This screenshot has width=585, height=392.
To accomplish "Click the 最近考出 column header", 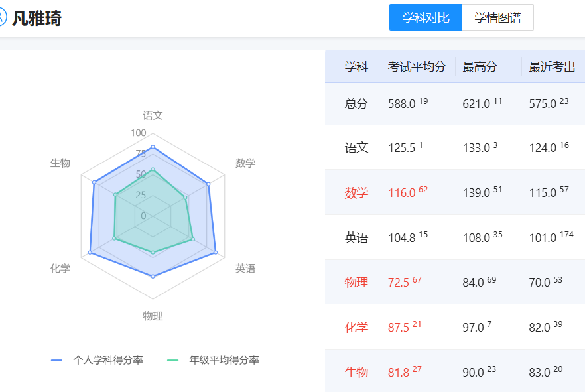I will point(552,67).
